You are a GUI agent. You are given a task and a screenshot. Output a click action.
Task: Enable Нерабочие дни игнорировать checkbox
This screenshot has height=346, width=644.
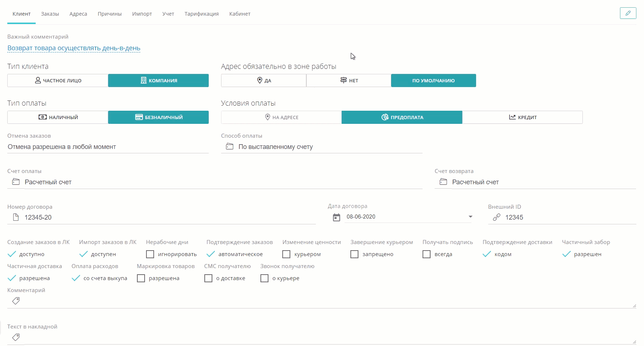[x=150, y=254]
